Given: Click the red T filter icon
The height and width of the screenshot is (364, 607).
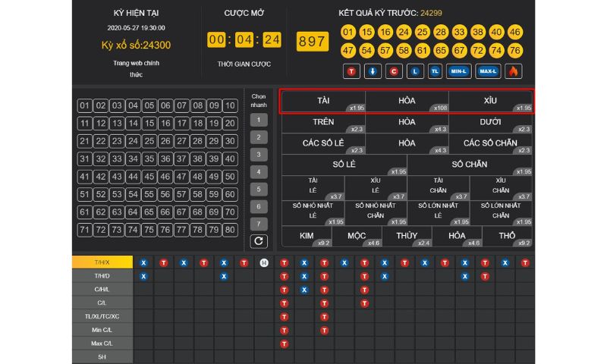Looking at the screenshot, I should 351,71.
